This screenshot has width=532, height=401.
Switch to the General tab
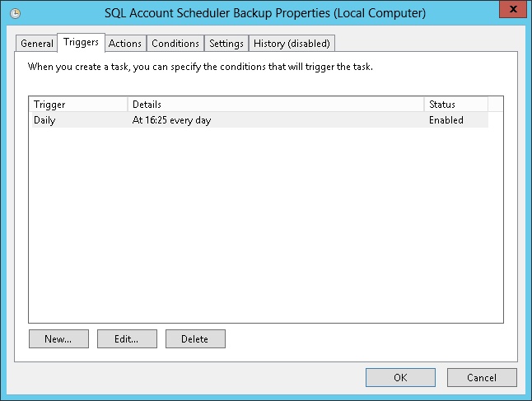[37, 44]
